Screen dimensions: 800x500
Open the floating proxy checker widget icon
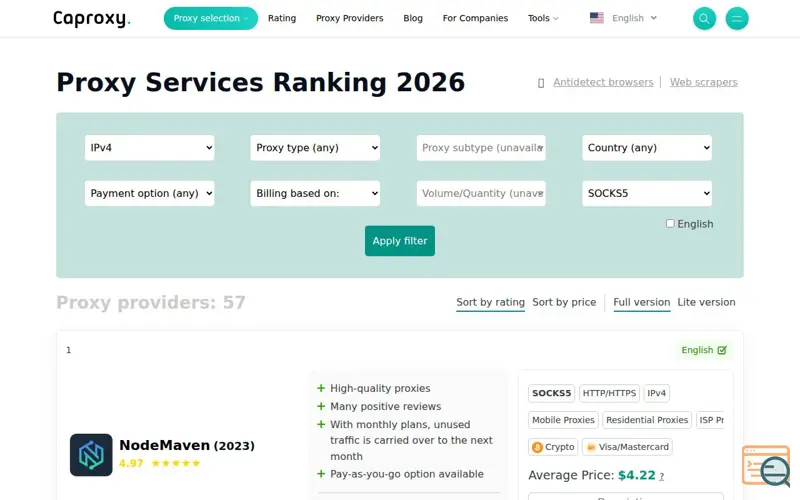pyautogui.click(x=766, y=466)
